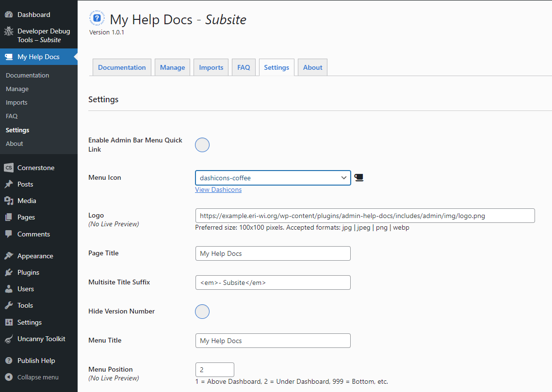This screenshot has width=552, height=392.
Task: Open the Comments section icon
Action: coord(8,234)
